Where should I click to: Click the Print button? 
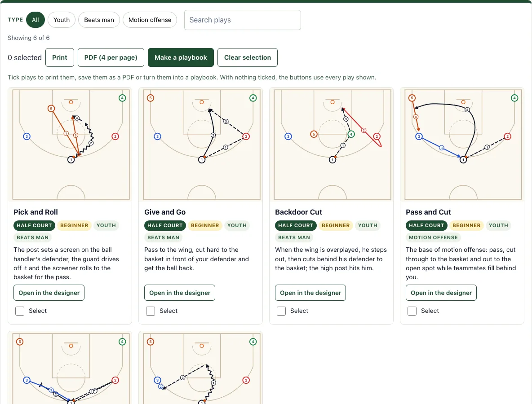pyautogui.click(x=60, y=57)
